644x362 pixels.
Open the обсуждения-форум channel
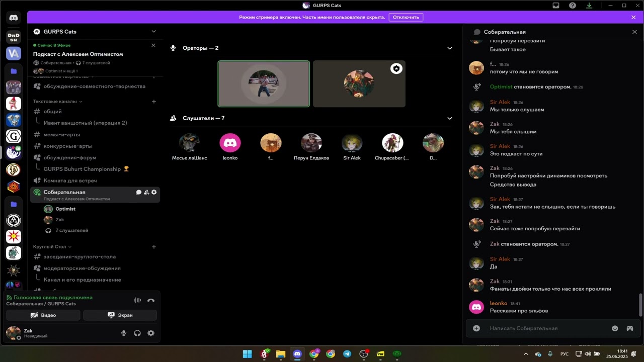point(69,157)
